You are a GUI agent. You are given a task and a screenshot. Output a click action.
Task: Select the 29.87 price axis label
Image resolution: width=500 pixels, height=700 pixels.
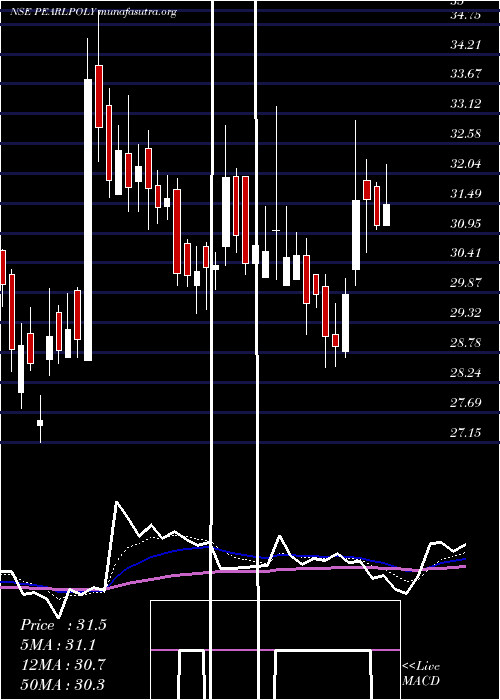tap(466, 283)
